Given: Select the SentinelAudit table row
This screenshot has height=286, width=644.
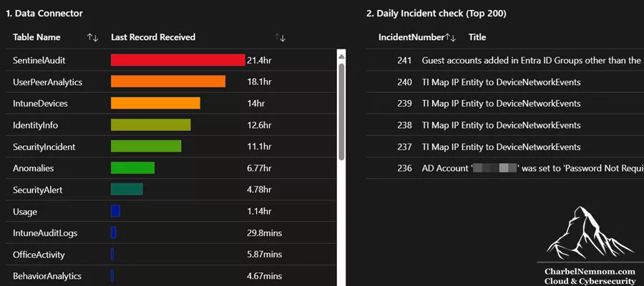Looking at the screenshot, I should (x=171, y=60).
